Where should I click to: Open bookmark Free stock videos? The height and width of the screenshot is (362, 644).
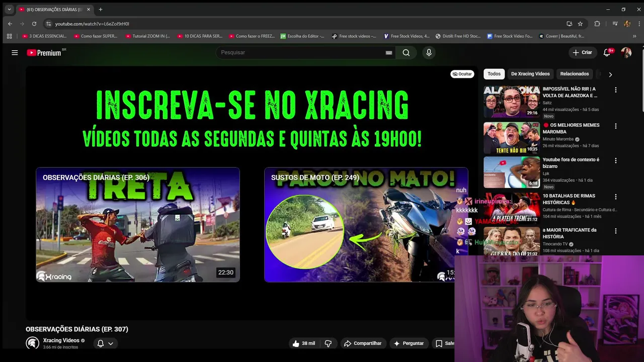(x=354, y=36)
